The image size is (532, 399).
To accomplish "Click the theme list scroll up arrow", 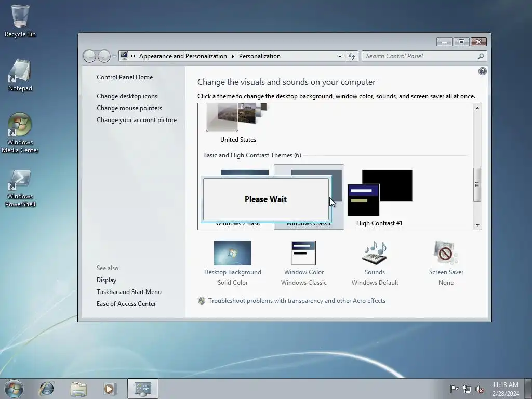I will (477, 108).
